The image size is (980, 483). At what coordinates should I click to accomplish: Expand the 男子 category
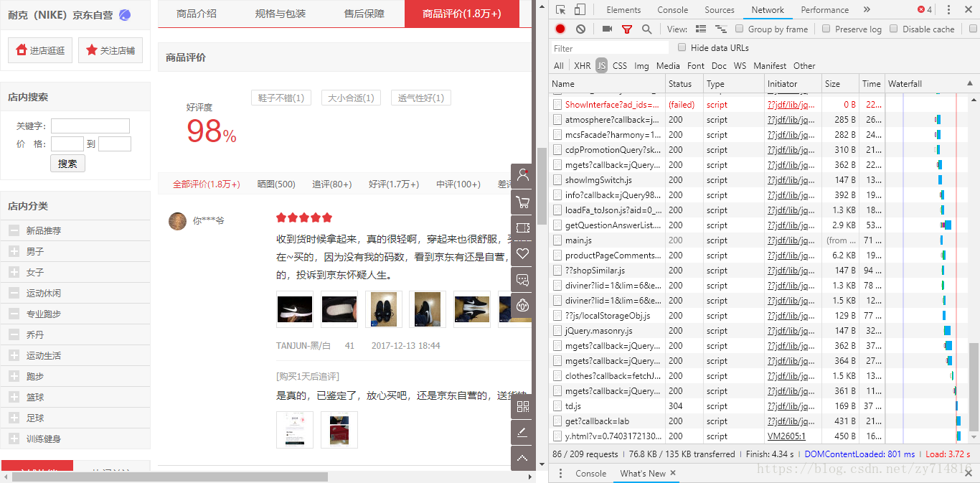(x=14, y=251)
